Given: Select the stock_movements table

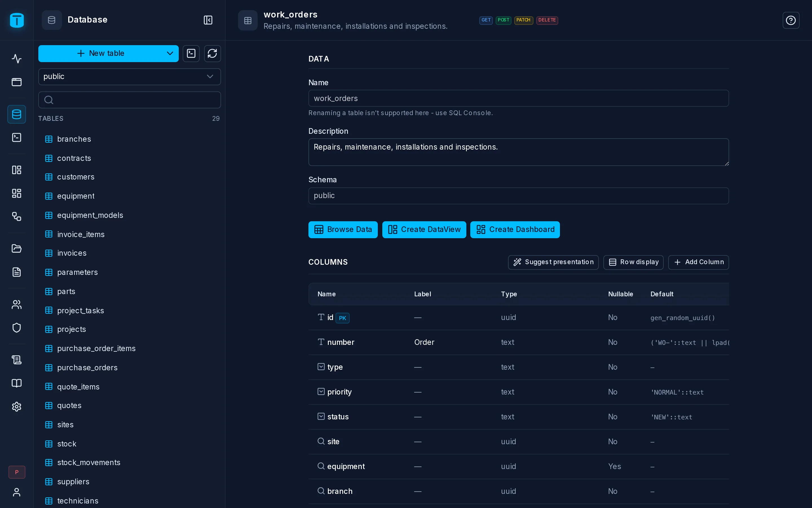Looking at the screenshot, I should tap(129, 463).
